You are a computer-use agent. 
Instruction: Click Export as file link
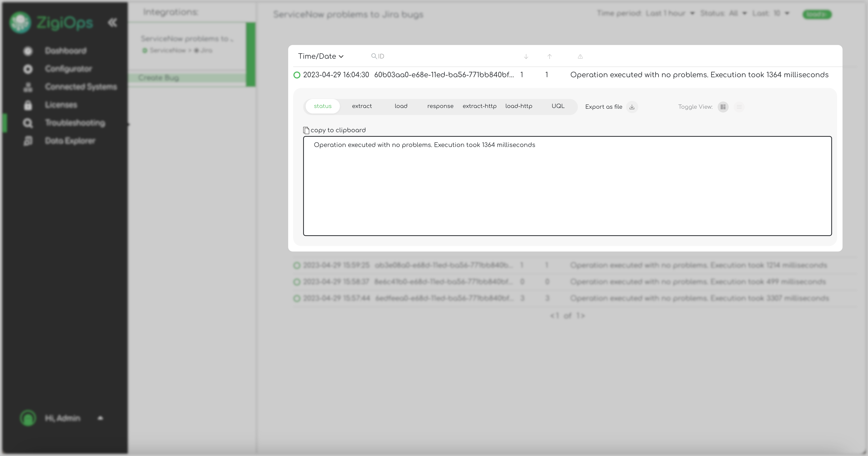(604, 107)
